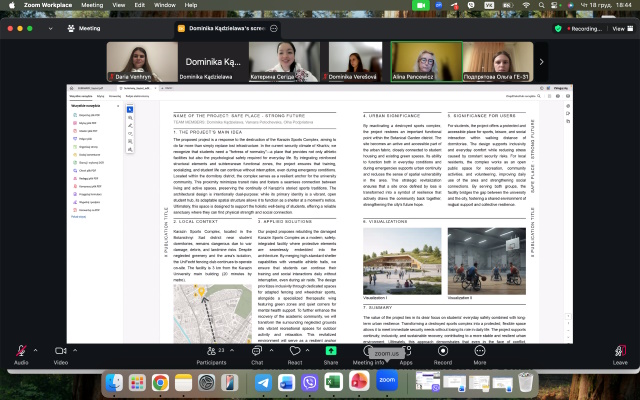Open the Participants panel
Image resolution: width=640 pixels, height=400 pixels.
coord(210,353)
